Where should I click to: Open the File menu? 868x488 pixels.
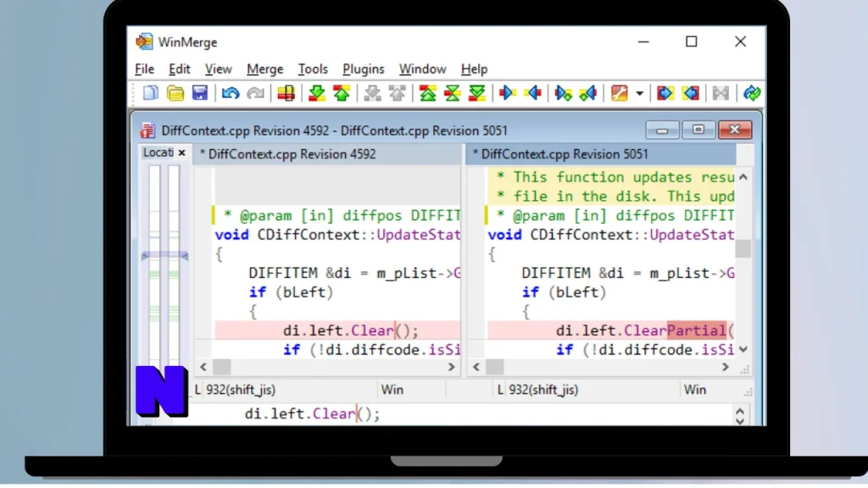tap(144, 69)
